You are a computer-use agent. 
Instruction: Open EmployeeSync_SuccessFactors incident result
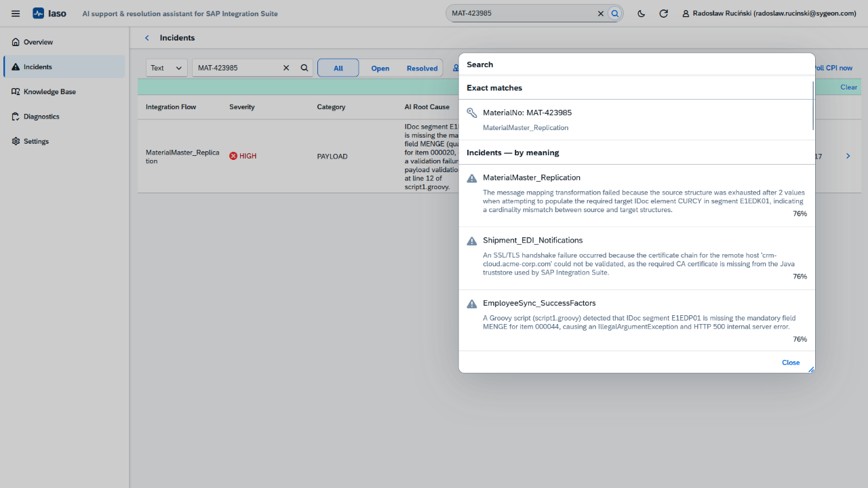tap(636, 321)
